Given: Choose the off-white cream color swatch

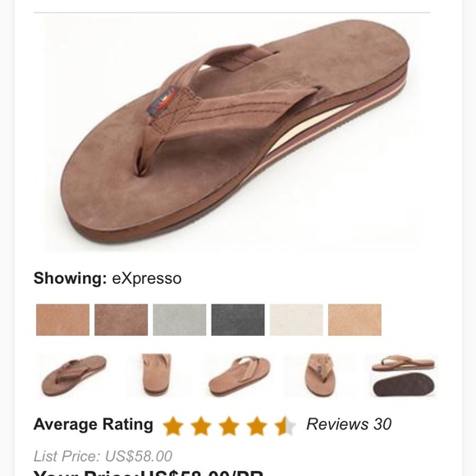Looking at the screenshot, I should coord(296,320).
